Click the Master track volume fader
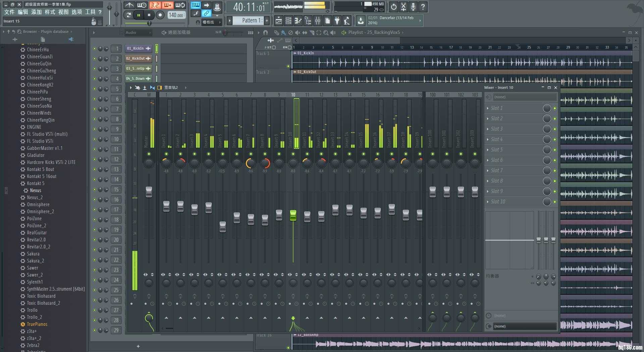This screenshot has height=352, width=644. point(149,192)
